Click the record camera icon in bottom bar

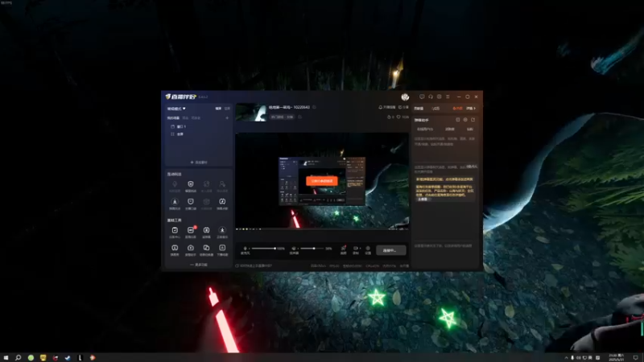pos(355,249)
